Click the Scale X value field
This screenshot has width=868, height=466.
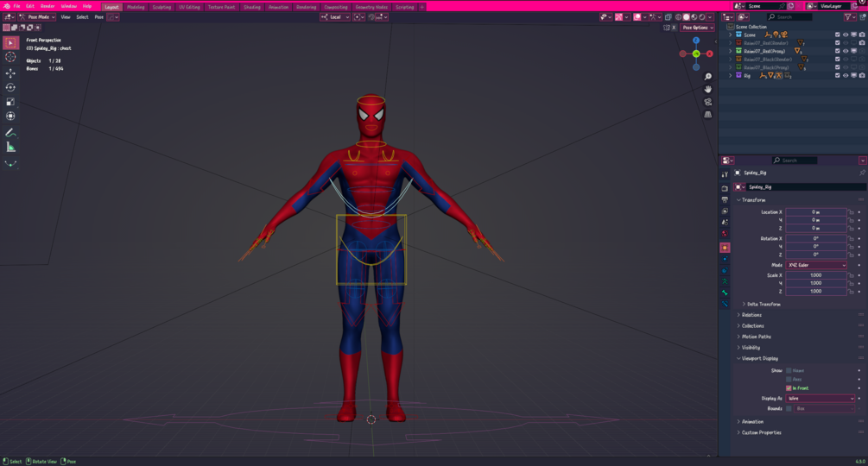(816, 275)
